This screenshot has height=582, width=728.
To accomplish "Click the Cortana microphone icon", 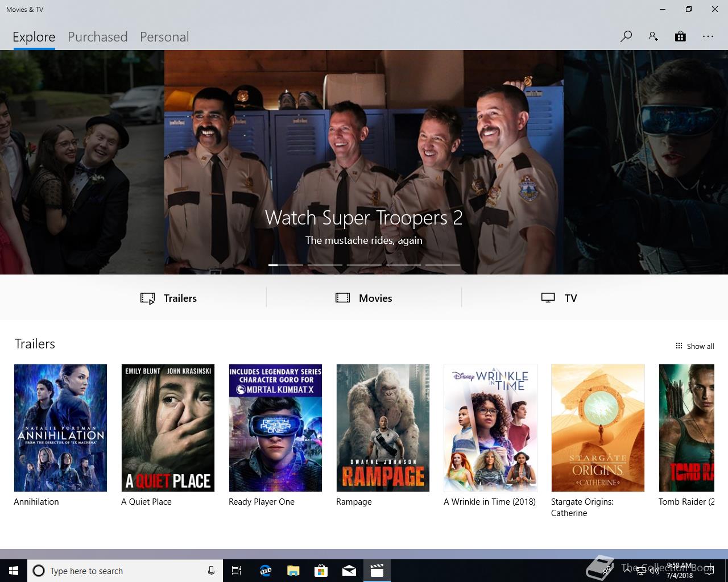I will [x=211, y=571].
